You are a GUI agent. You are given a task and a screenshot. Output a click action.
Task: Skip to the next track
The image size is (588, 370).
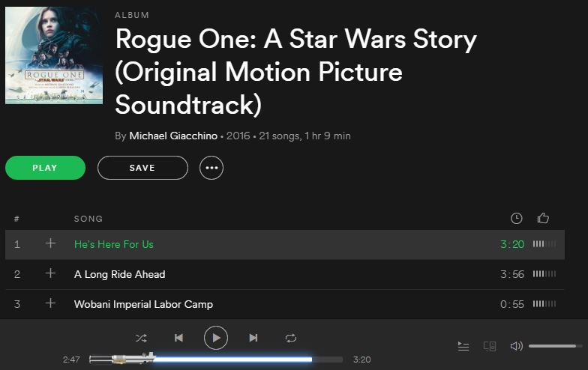tap(253, 338)
